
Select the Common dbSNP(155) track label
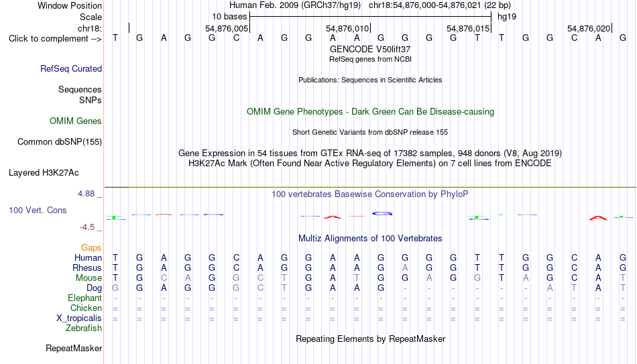(59, 142)
